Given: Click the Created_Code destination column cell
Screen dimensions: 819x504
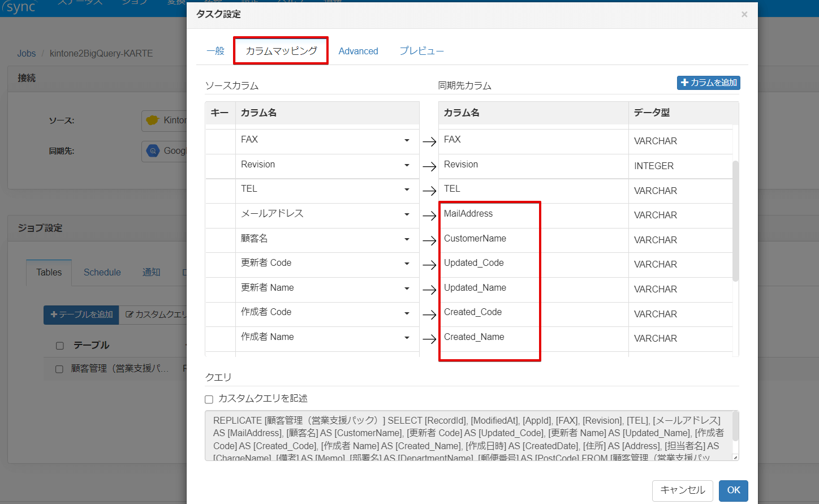Looking at the screenshot, I should 533,314.
